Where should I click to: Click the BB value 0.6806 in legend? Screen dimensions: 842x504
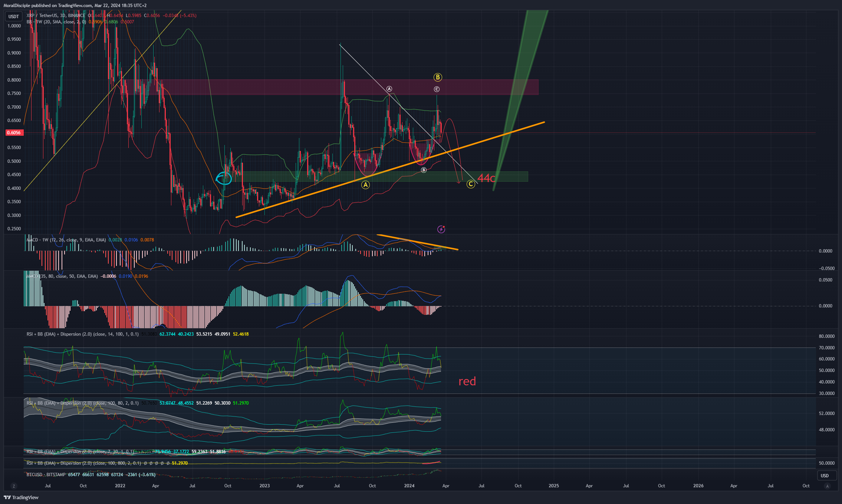(111, 22)
